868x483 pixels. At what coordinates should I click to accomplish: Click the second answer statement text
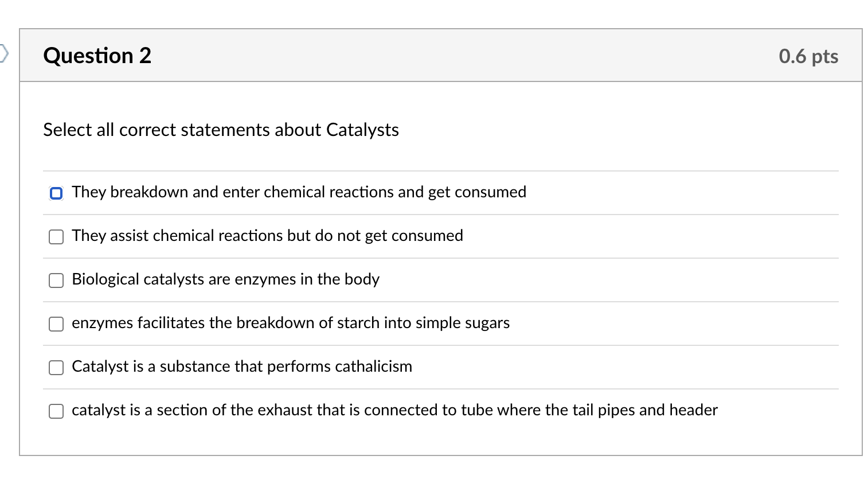coord(267,236)
